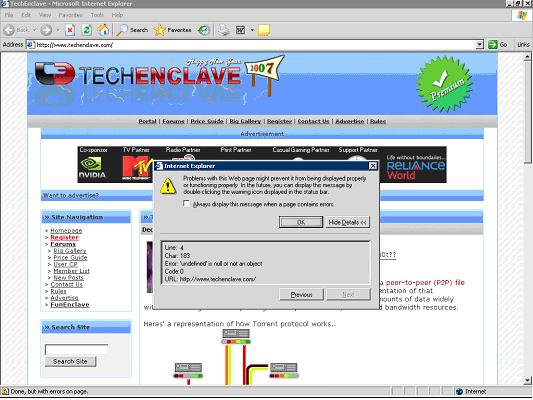
Task: Click the NVIDIA sponsor logo
Action: tap(92, 168)
